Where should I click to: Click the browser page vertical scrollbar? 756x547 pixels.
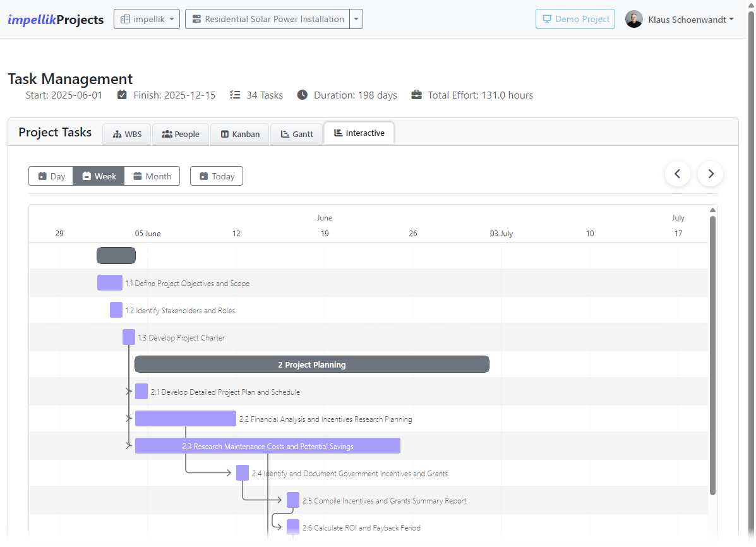coord(751,273)
